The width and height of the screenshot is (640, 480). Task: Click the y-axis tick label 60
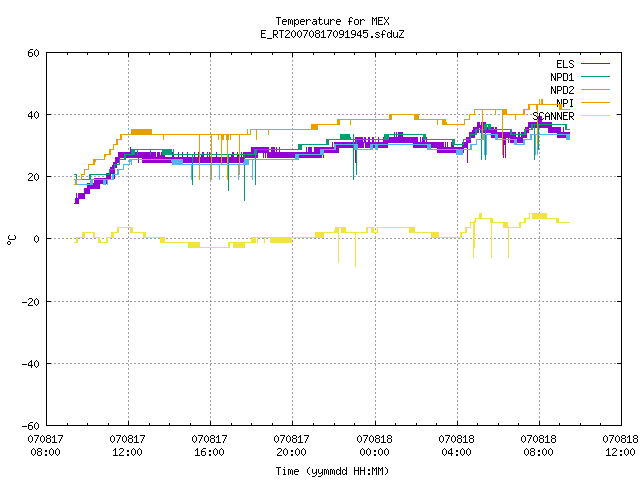[33, 53]
